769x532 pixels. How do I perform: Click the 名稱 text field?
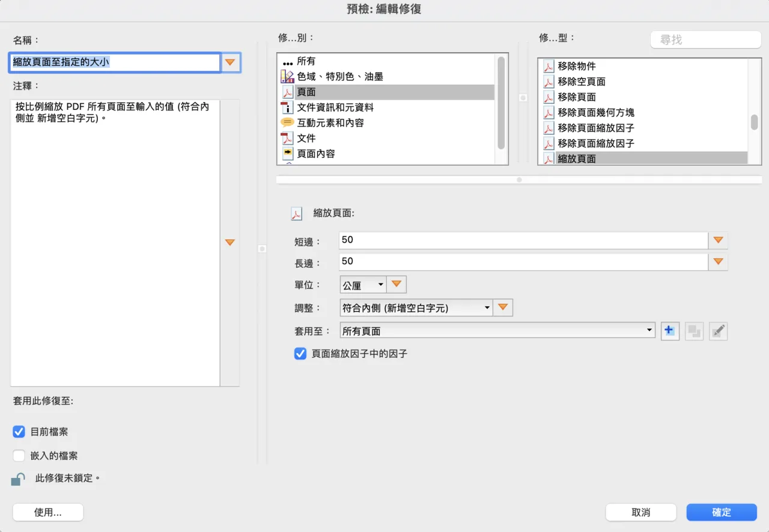click(x=115, y=62)
